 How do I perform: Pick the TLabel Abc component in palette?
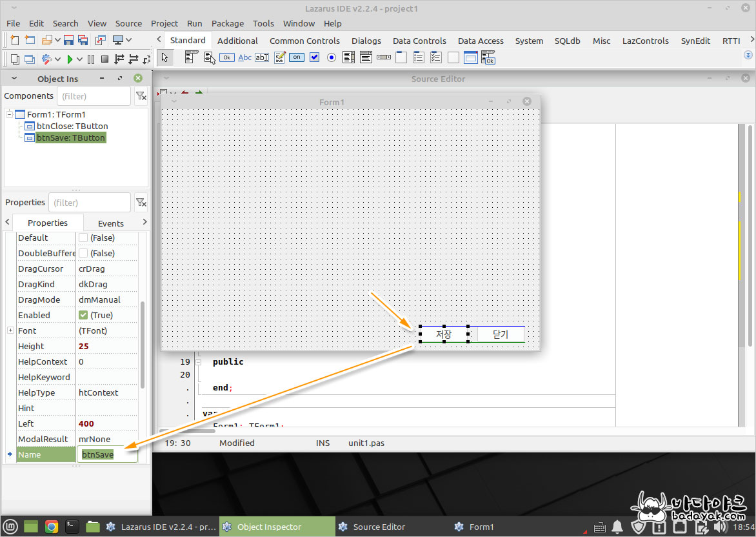(x=245, y=57)
